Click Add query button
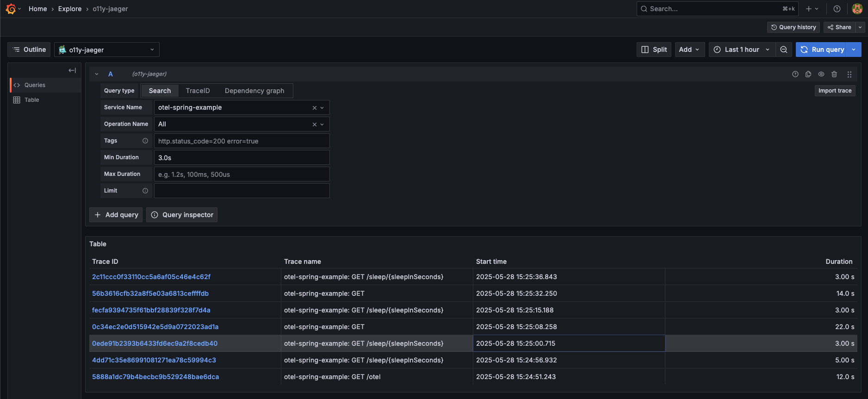This screenshot has height=399, width=868. coord(116,215)
